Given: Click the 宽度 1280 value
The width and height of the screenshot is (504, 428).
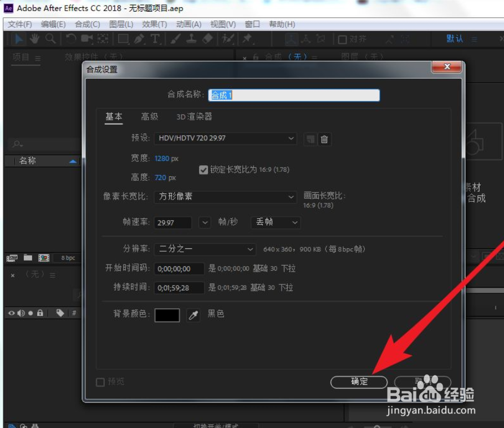Looking at the screenshot, I should [x=162, y=159].
